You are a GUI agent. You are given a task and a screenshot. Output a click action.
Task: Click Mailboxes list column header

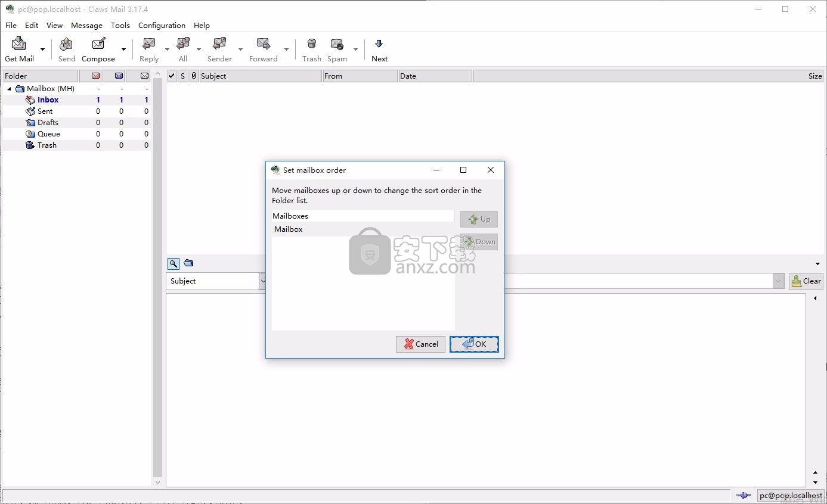pos(363,216)
